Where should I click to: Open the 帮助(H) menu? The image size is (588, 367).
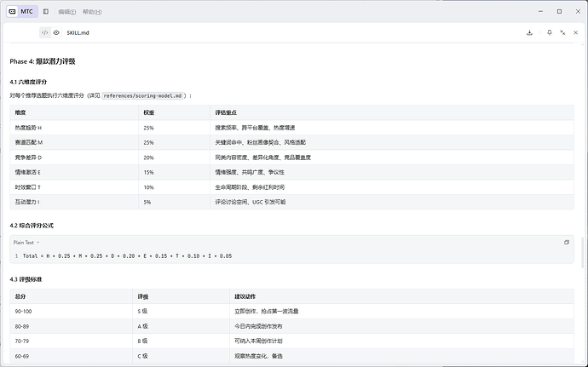click(92, 12)
